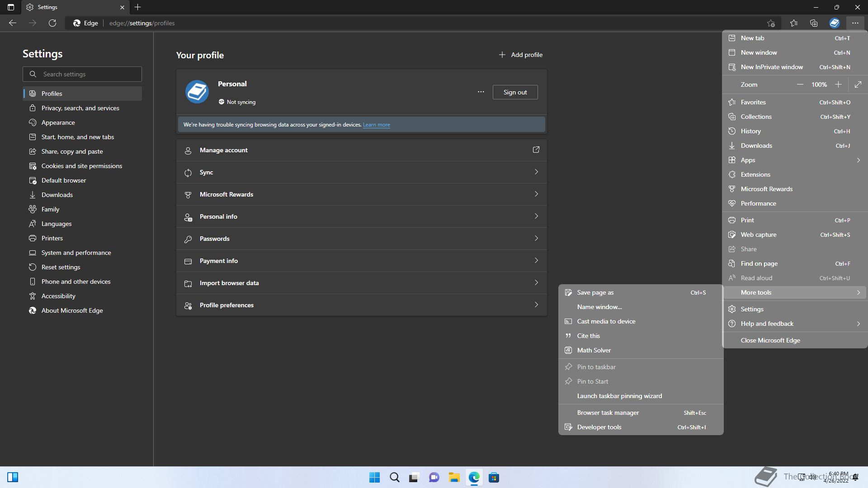
Task: Choose Performance from the Edge menu
Action: point(795,203)
